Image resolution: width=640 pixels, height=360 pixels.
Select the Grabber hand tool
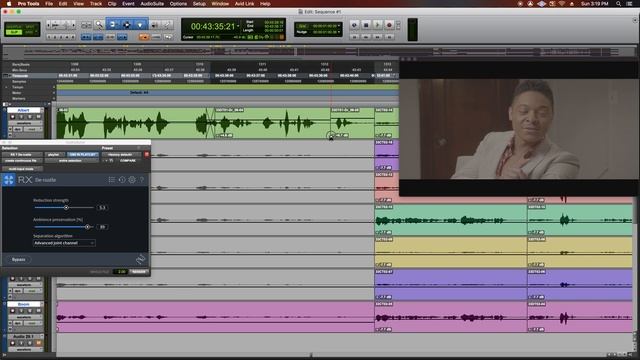coord(140,25)
